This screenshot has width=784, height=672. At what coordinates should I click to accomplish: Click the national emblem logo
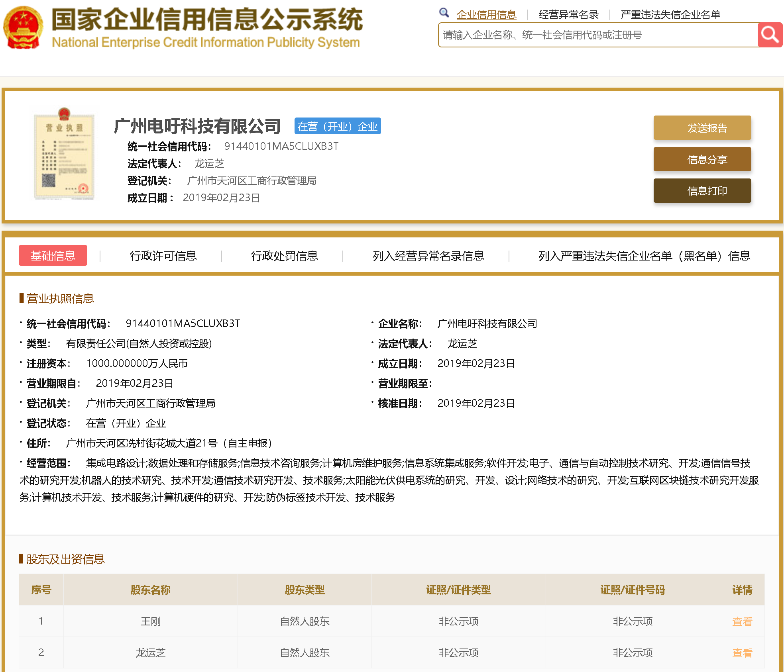(23, 28)
